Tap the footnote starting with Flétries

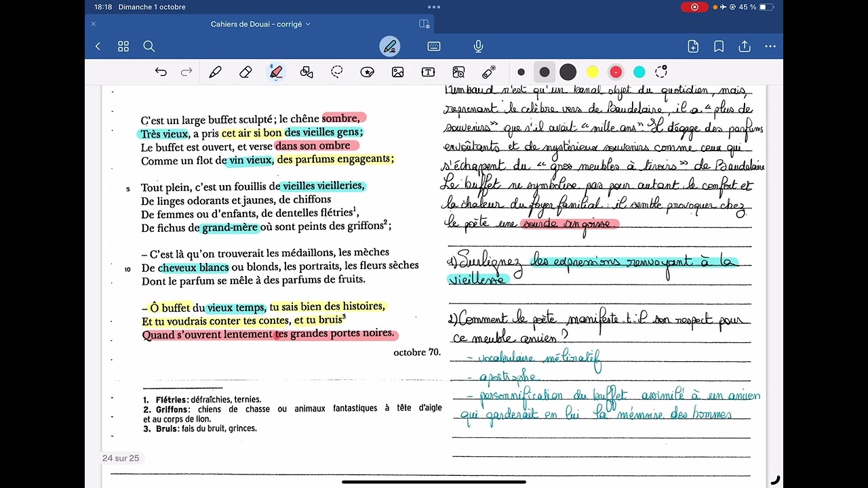pyautogui.click(x=202, y=400)
